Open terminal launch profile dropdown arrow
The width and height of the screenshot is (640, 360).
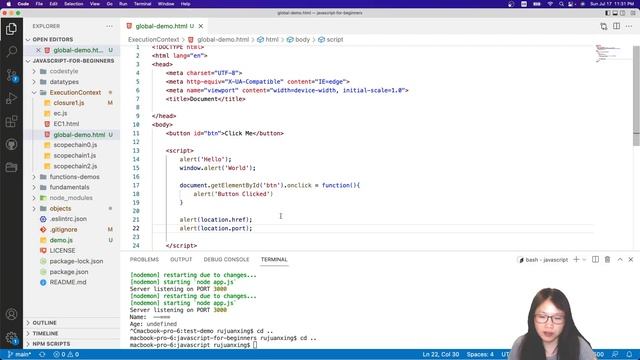coord(584,260)
